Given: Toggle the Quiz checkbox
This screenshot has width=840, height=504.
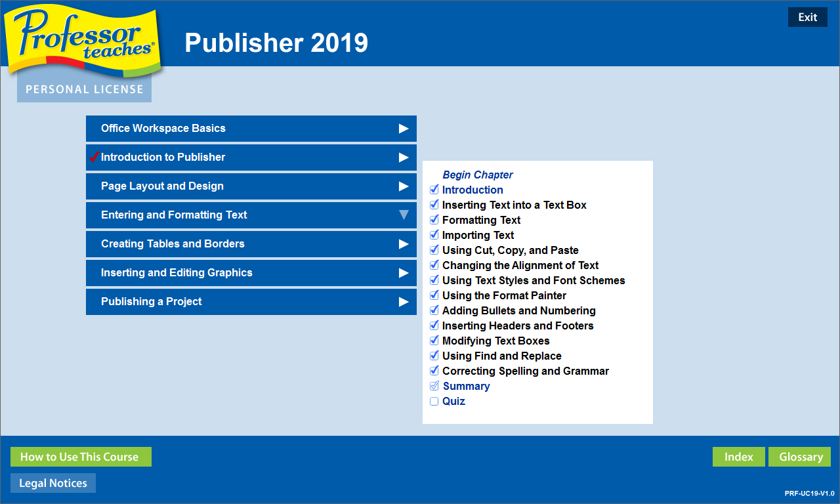Looking at the screenshot, I should tap(434, 402).
